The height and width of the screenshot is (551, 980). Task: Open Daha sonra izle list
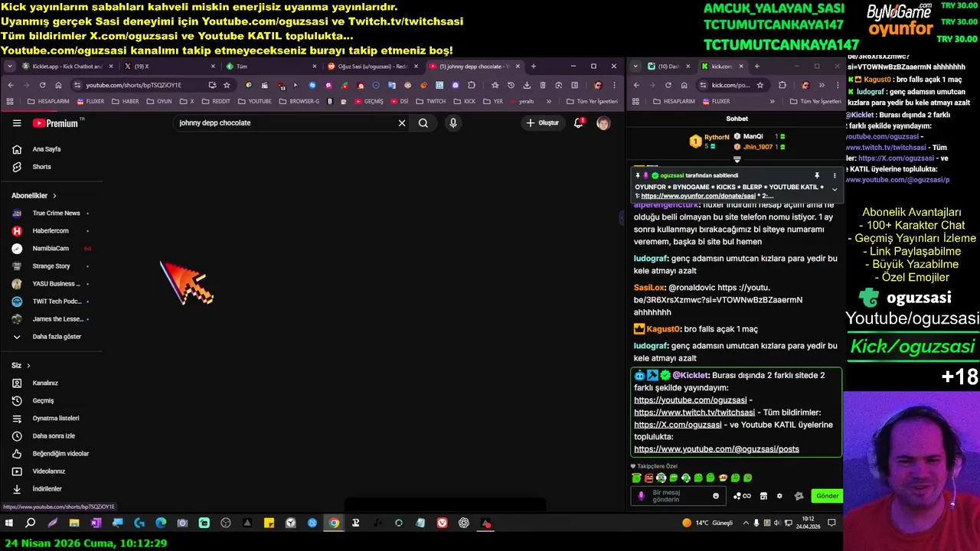[x=52, y=436]
